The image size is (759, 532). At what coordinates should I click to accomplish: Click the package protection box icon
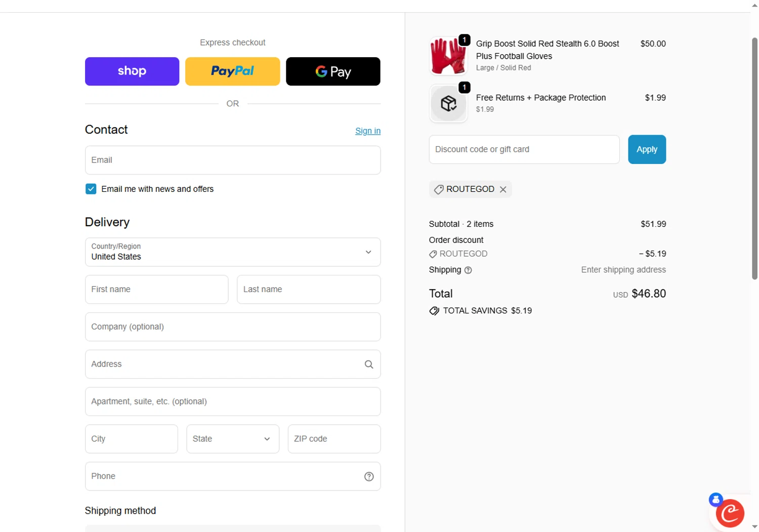(448, 104)
